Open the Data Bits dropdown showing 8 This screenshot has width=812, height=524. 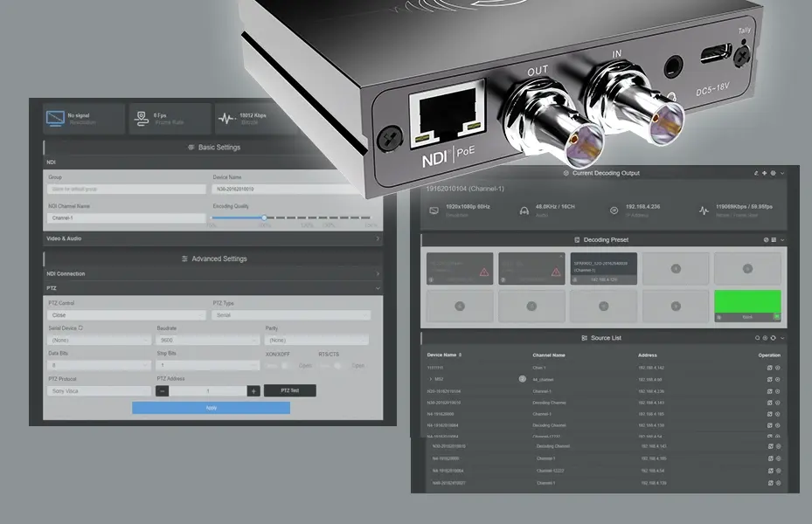(x=99, y=366)
